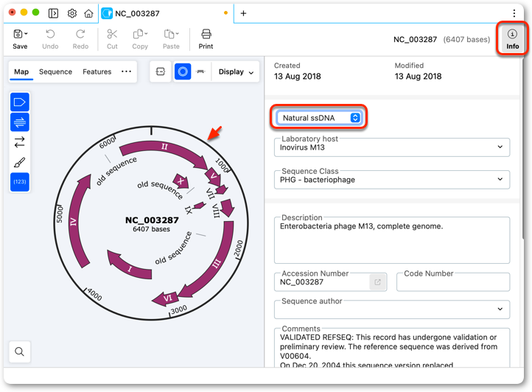Switch to the Sequence tab
This screenshot has width=532, height=392.
tap(56, 71)
